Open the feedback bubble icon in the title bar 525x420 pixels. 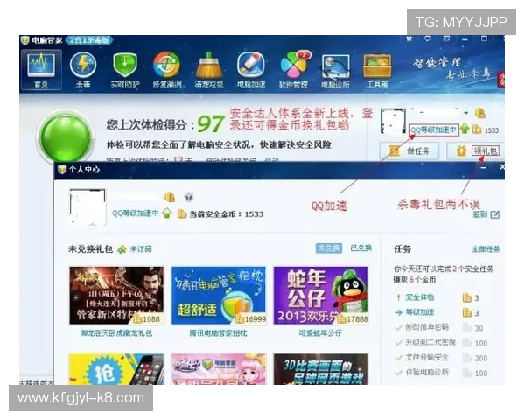tap(428, 38)
